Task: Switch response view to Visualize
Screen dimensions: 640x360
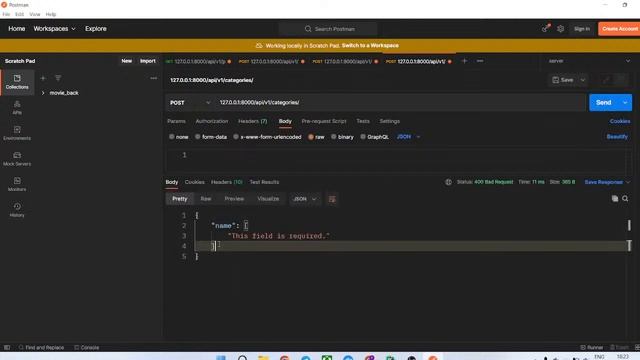Action: (x=268, y=199)
